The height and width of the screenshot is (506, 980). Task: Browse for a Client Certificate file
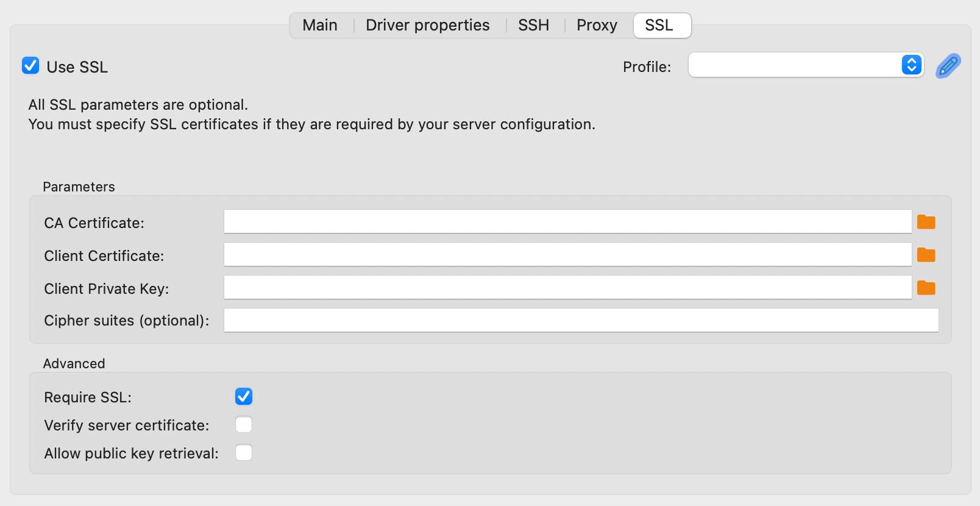[926, 254]
